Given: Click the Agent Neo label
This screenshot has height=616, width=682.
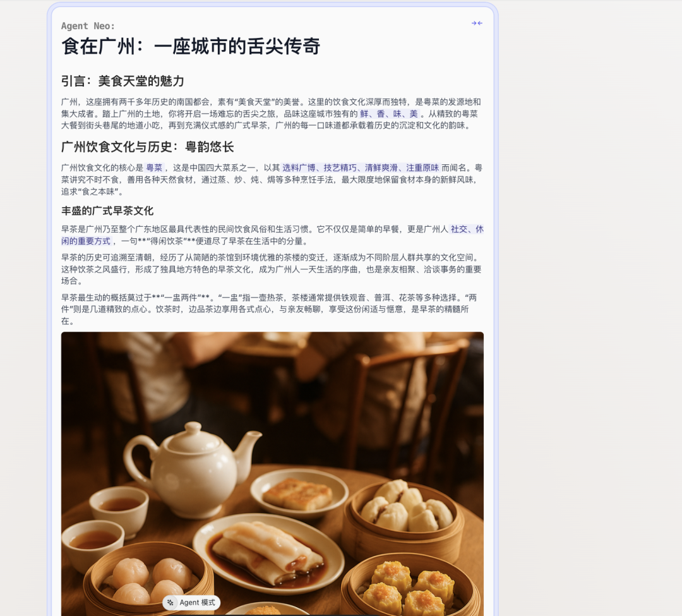Looking at the screenshot, I should point(88,26).
